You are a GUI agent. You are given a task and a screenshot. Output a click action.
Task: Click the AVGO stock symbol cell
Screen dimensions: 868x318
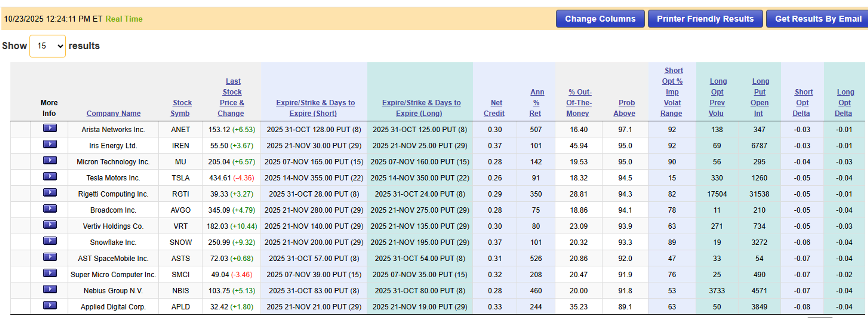(x=180, y=210)
